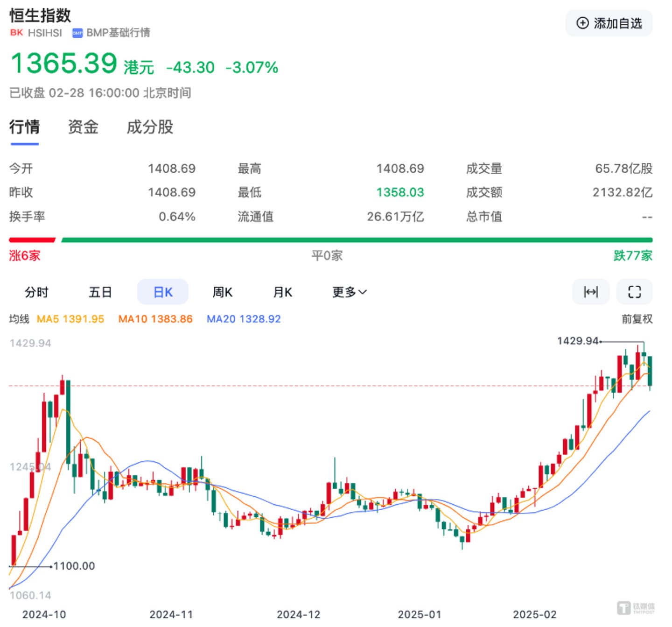This screenshot has height=627, width=672.
Task: Switch to the 成分股 tab
Action: [150, 127]
